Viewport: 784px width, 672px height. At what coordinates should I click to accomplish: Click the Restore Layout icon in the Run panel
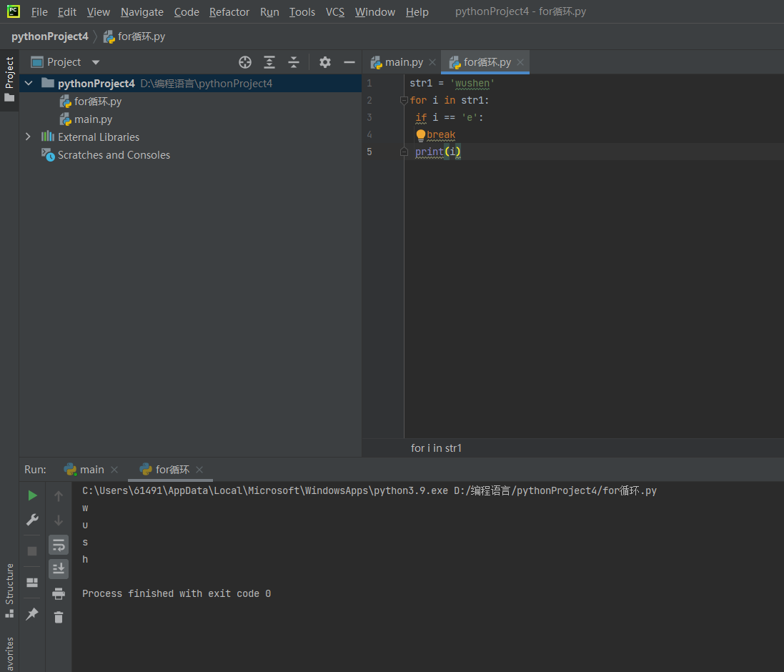[32, 583]
